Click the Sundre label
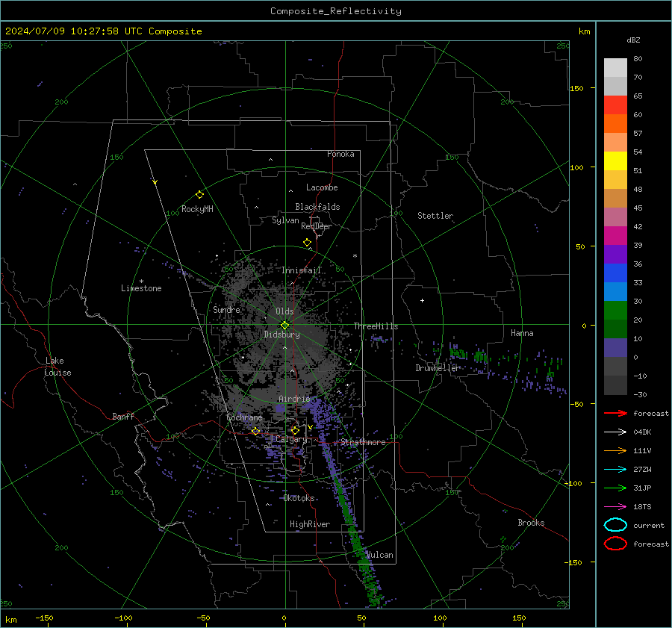672x628 pixels. coord(226,310)
